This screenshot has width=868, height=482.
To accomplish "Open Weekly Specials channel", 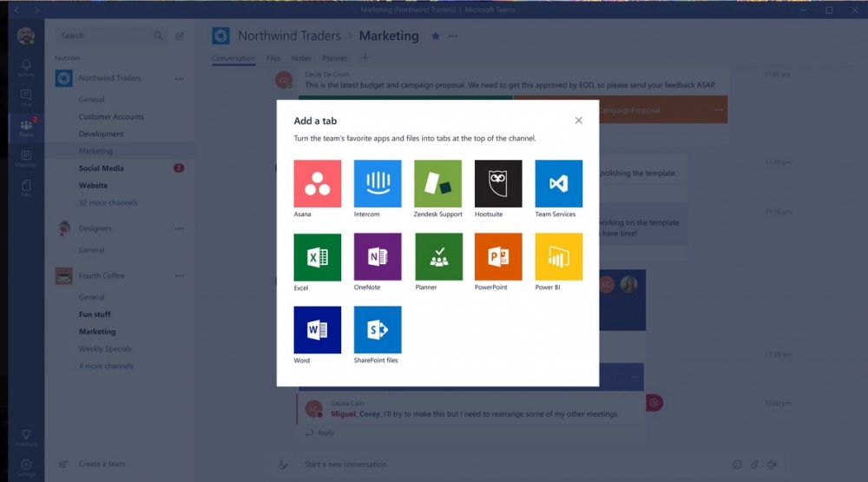I will 105,348.
